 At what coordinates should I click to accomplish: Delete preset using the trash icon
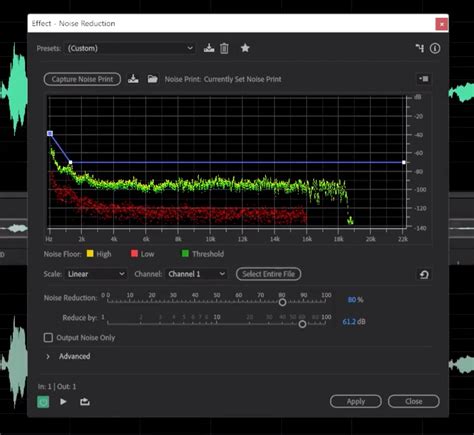tap(224, 48)
